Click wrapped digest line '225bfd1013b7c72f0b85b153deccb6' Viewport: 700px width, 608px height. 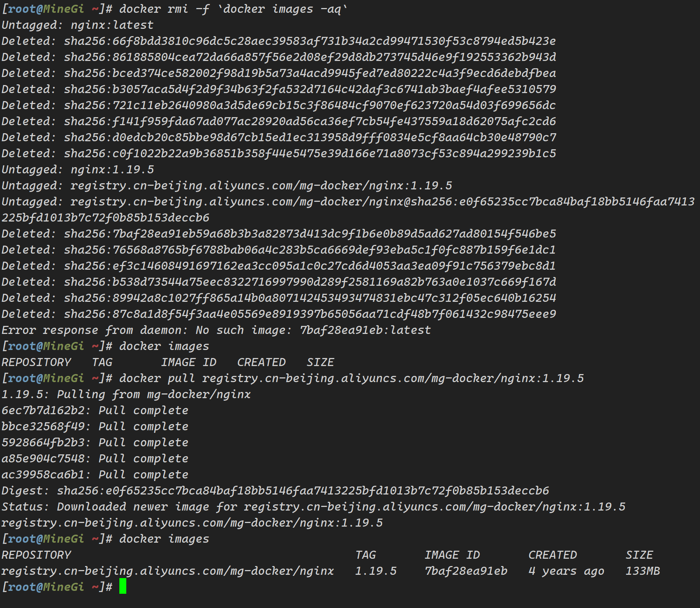[105, 218]
